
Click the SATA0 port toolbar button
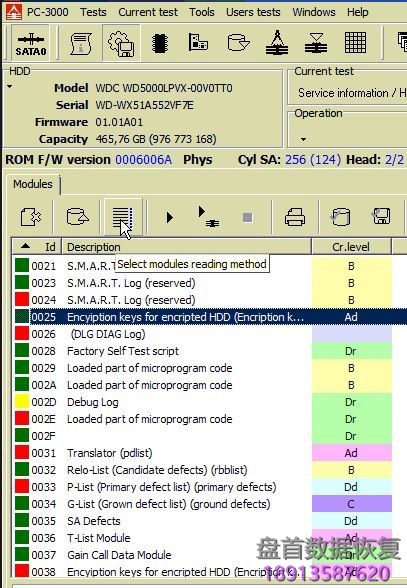pyautogui.click(x=30, y=43)
